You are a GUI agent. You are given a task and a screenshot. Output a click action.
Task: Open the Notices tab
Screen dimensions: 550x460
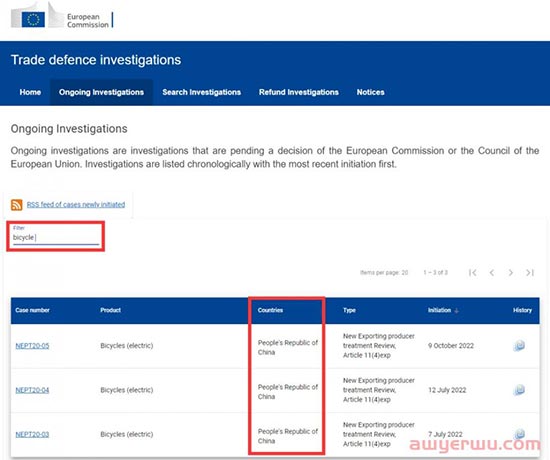(x=370, y=92)
